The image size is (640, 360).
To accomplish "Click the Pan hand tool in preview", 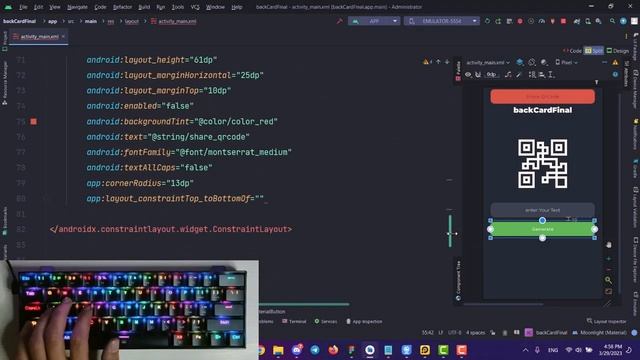I will [609, 245].
